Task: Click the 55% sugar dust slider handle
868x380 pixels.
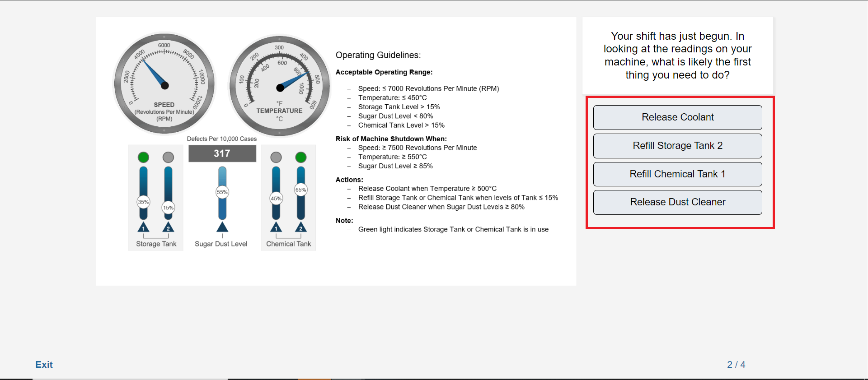Action: pos(222,192)
